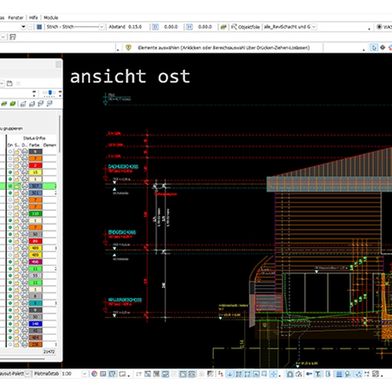Click the layer panel horizontal scrollbar
Viewport: 392px width, 392px height.
22,359
